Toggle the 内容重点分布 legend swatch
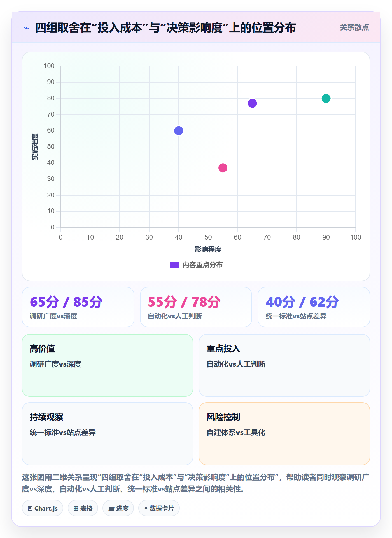Screen dimensions: 392x538 click(x=174, y=265)
